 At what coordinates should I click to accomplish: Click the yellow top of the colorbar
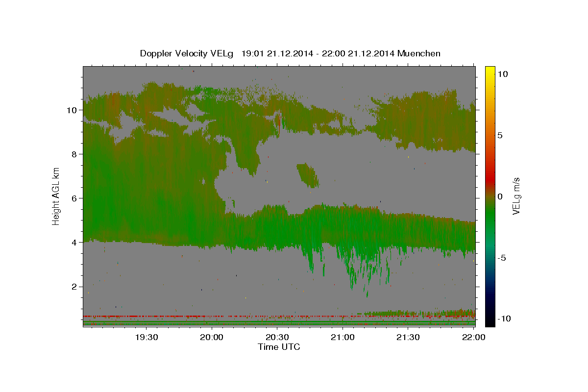(490, 70)
